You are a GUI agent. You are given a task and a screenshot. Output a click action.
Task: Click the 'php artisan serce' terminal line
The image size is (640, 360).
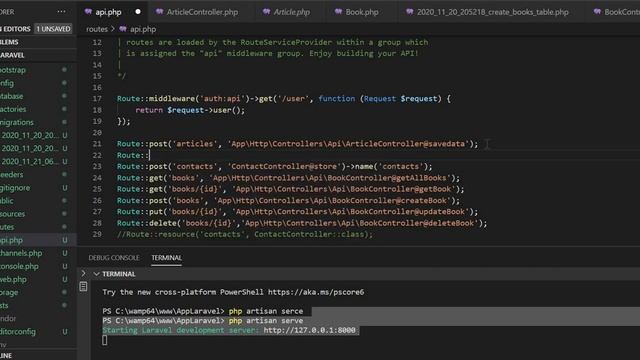tap(203, 311)
